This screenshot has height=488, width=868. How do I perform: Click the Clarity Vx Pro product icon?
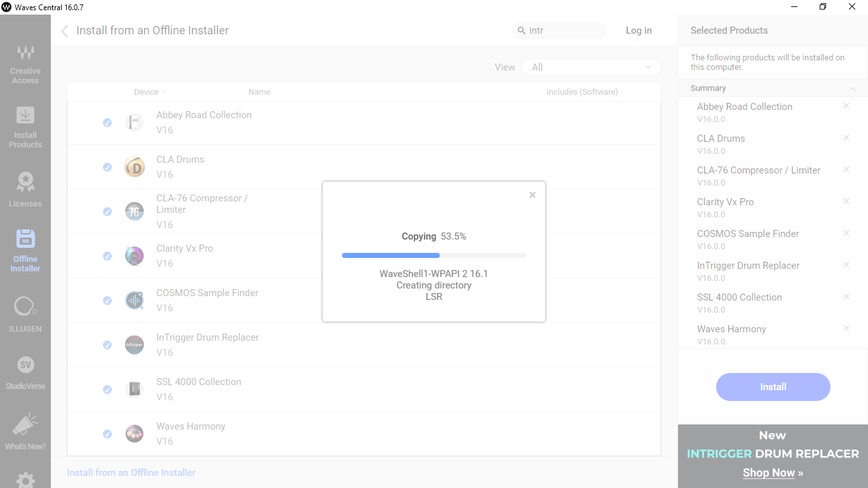[134, 256]
